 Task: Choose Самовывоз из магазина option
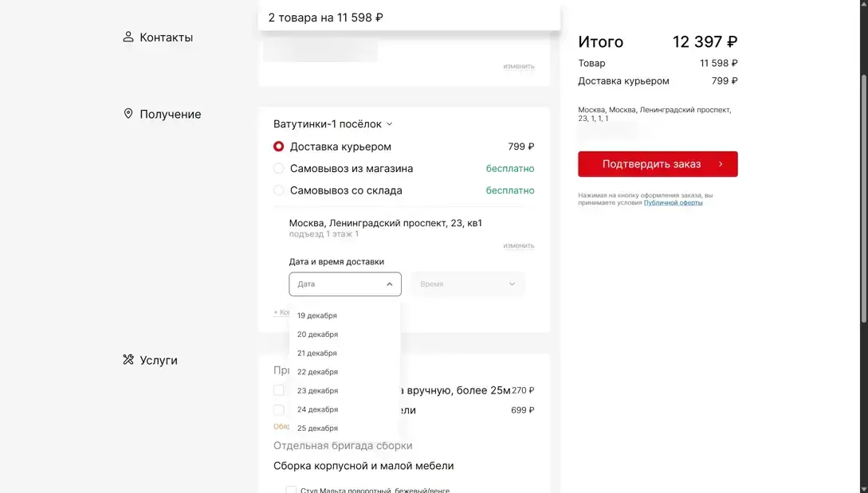[279, 169]
